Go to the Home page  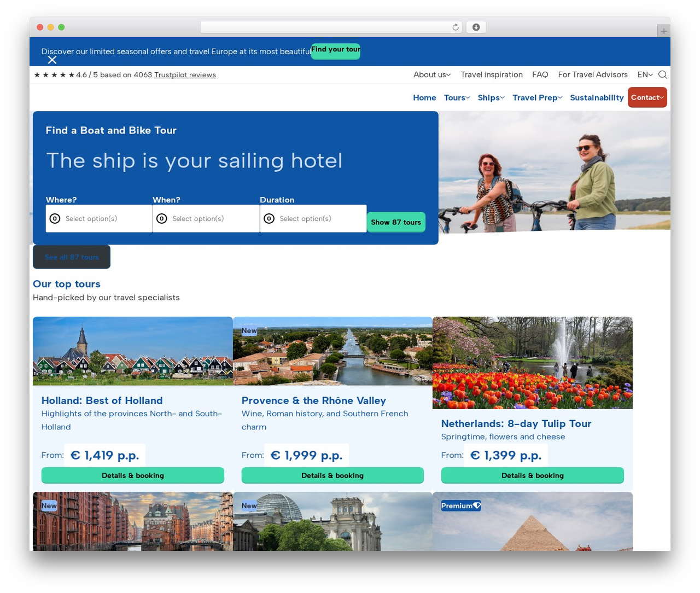click(x=424, y=97)
